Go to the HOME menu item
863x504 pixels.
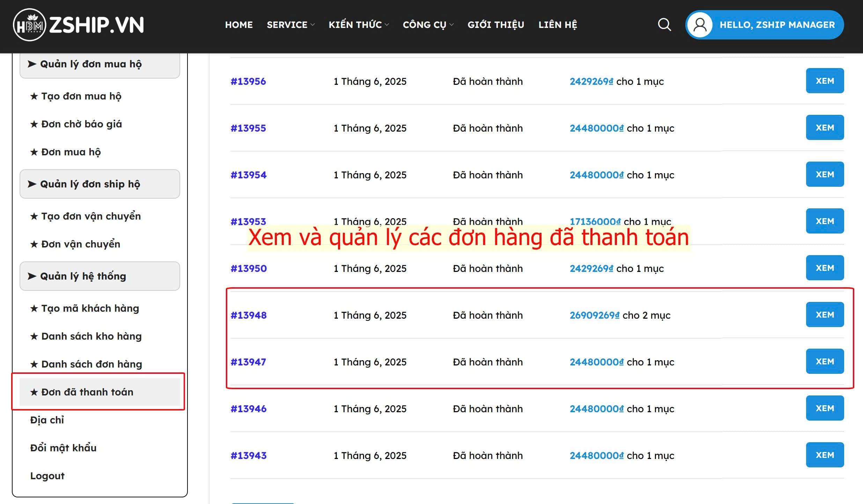click(239, 25)
